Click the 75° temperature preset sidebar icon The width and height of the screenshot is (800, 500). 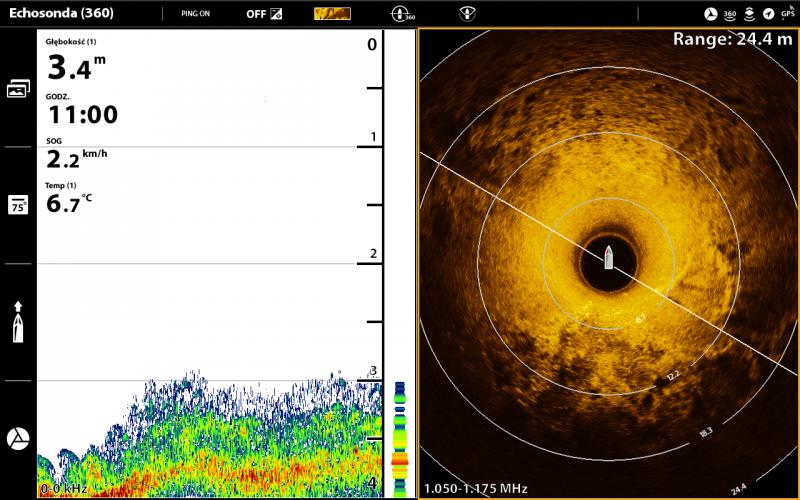point(18,205)
